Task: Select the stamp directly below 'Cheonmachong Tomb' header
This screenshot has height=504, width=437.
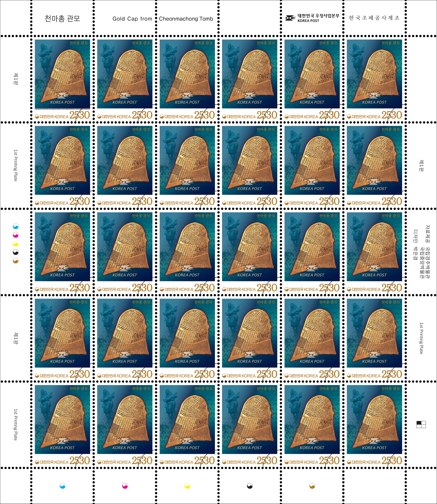Action: (x=187, y=79)
